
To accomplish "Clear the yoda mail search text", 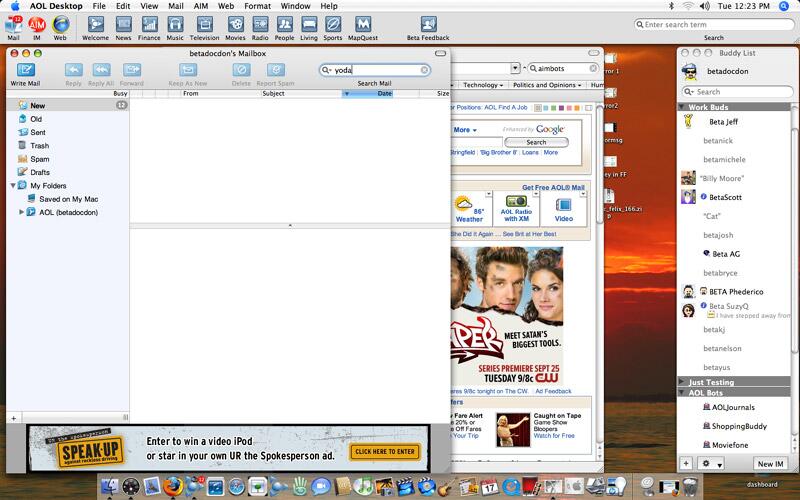I will point(424,70).
